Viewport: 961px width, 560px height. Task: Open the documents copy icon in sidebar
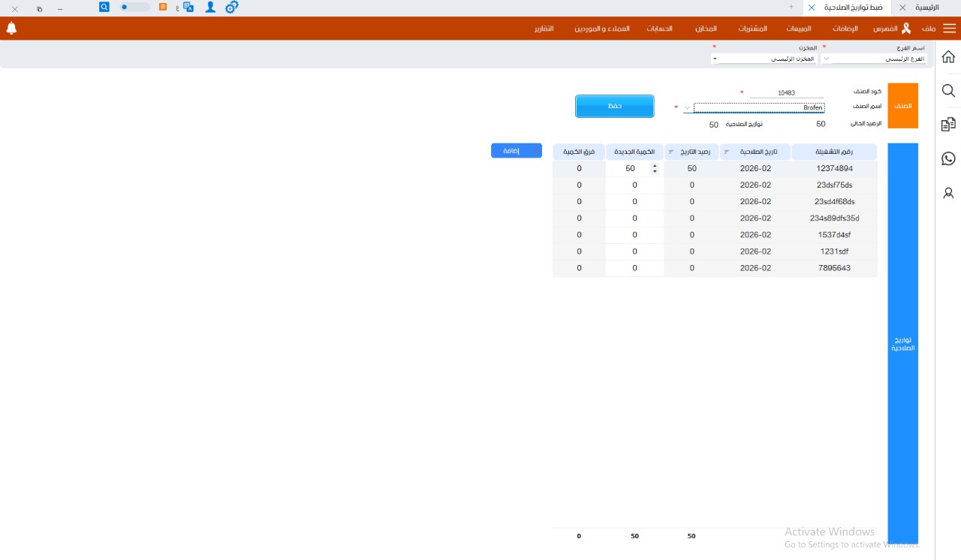click(x=948, y=125)
